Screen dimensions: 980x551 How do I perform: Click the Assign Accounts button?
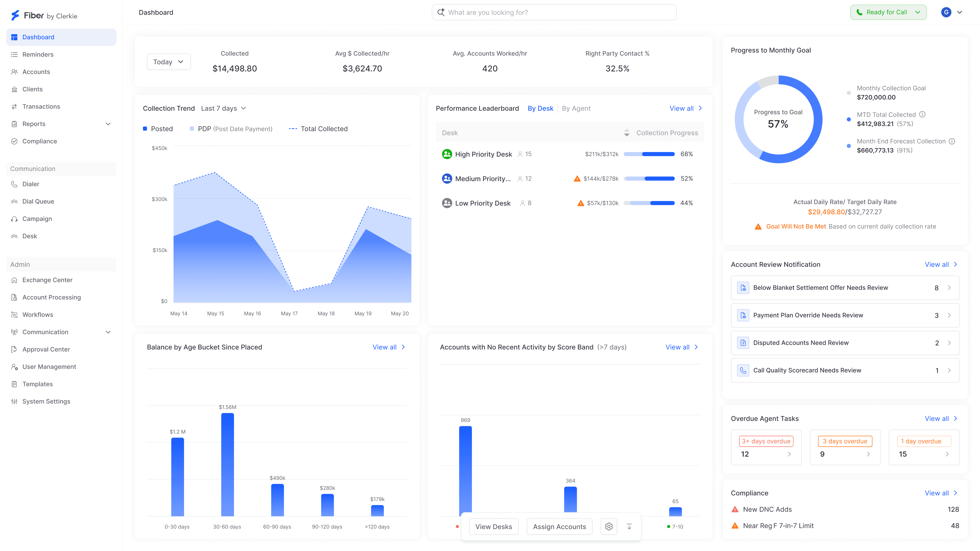(559, 527)
